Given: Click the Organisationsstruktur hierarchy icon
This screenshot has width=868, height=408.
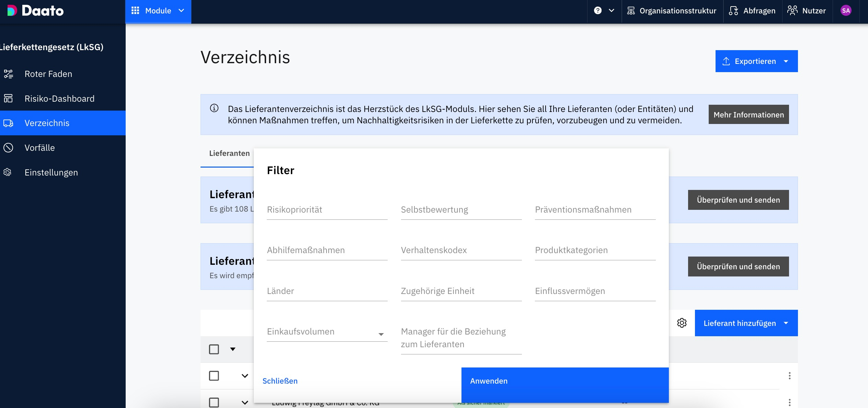Looking at the screenshot, I should coord(631,11).
